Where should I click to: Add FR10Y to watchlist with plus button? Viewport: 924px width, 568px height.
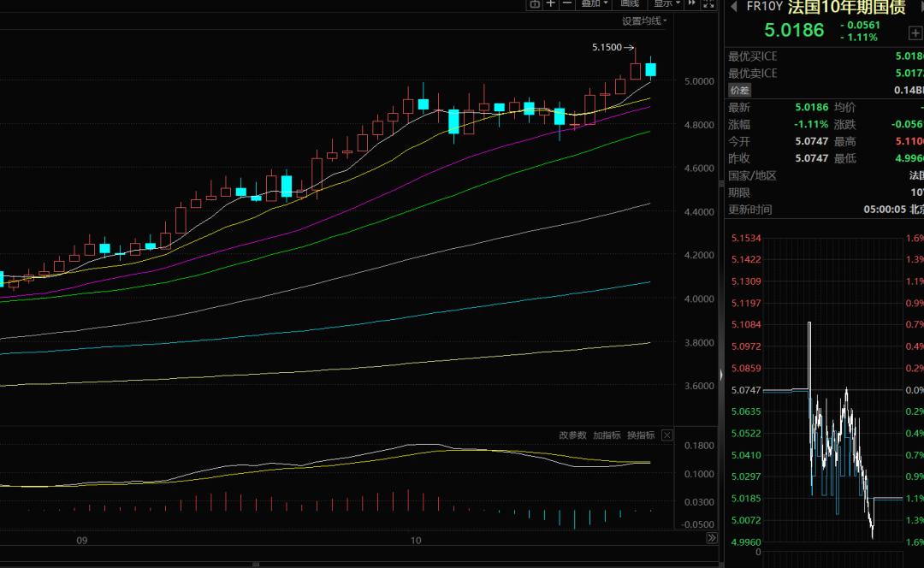pyautogui.click(x=915, y=33)
